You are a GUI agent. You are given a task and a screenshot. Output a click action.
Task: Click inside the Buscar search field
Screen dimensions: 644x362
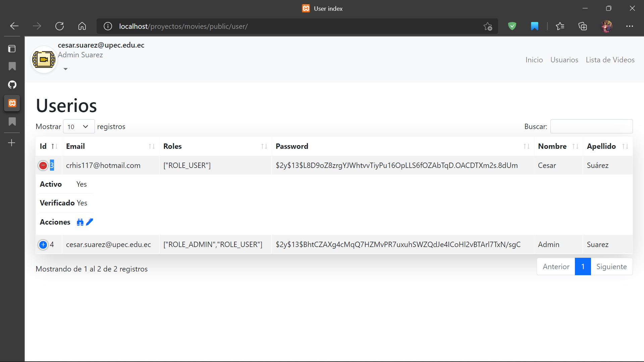[591, 126]
